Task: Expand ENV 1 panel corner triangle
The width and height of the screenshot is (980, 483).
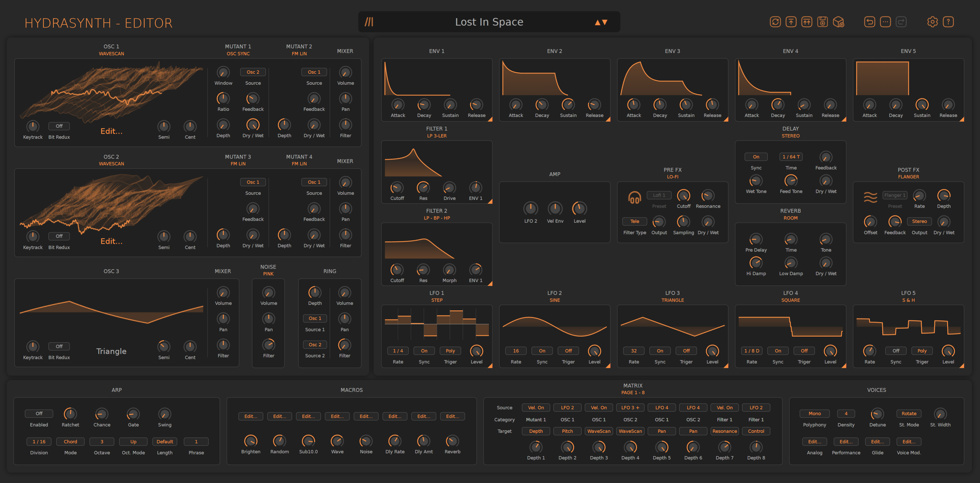Action: pyautogui.click(x=490, y=119)
